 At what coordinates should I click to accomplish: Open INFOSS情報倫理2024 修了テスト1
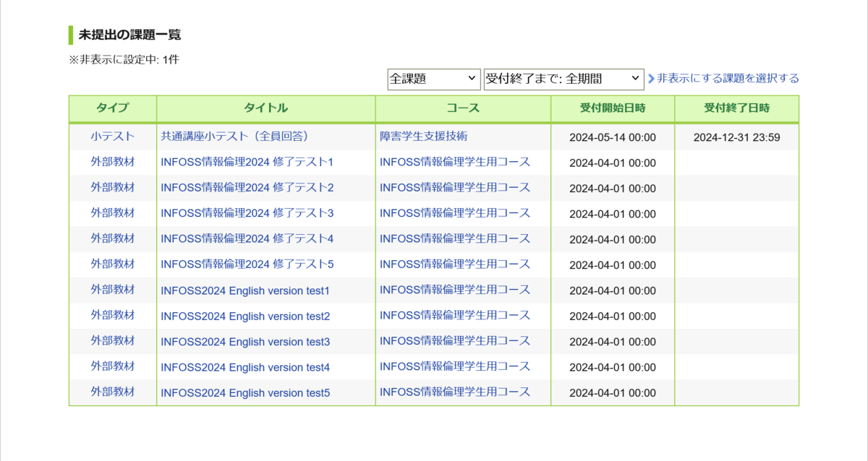tap(247, 162)
